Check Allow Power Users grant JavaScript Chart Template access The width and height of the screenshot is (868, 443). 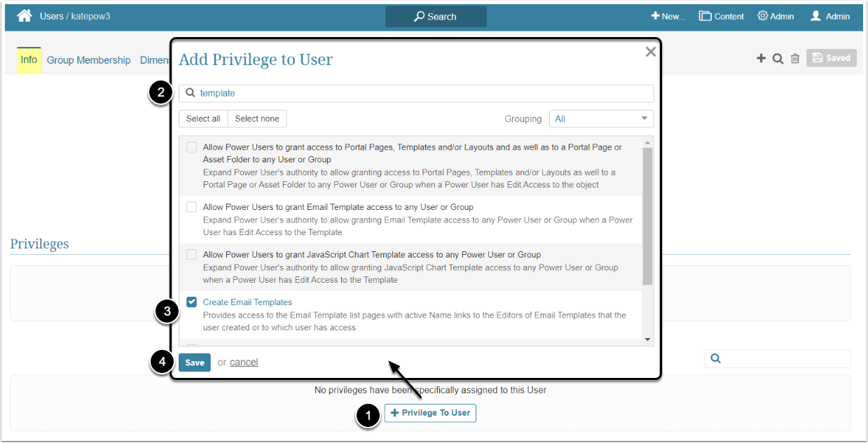click(191, 255)
